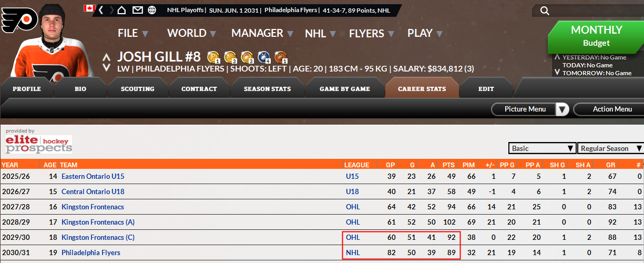Open the globe web icon
644x263 pixels.
coord(152,9)
